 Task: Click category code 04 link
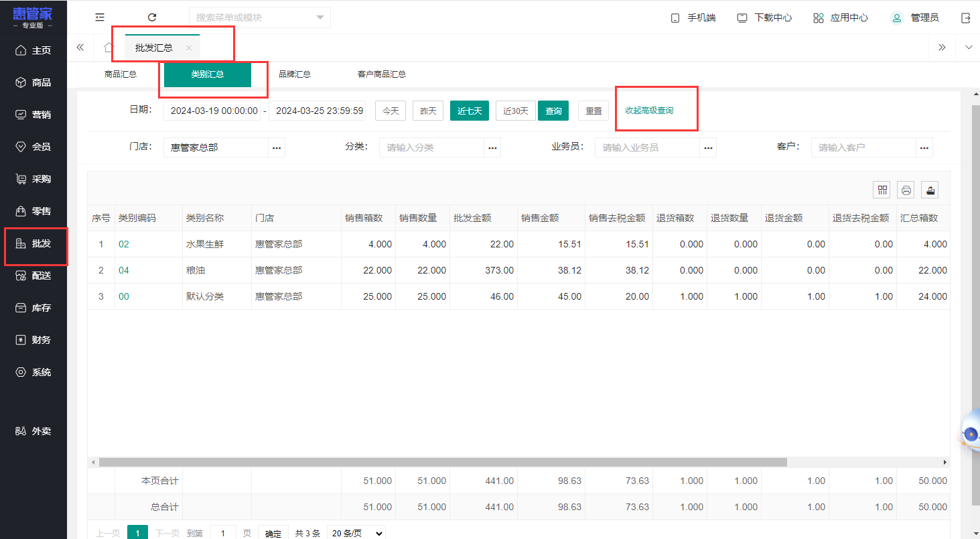(124, 270)
